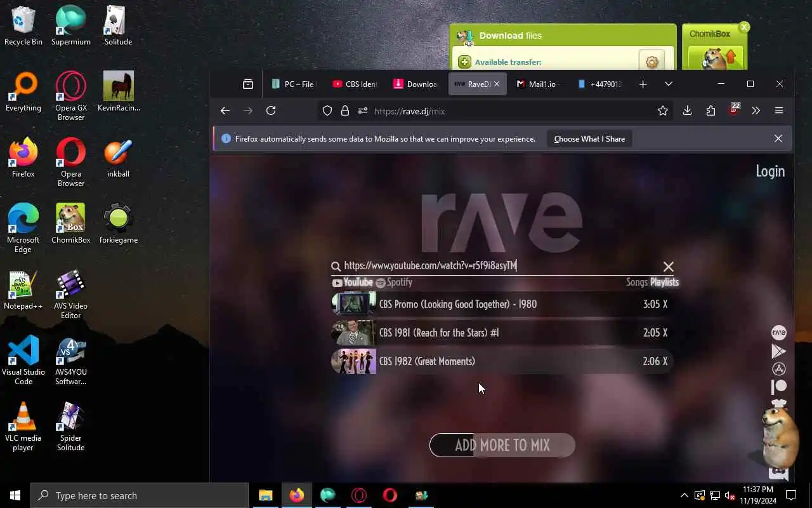
Task: Switch to Mail1.io tab
Action: pyautogui.click(x=538, y=84)
